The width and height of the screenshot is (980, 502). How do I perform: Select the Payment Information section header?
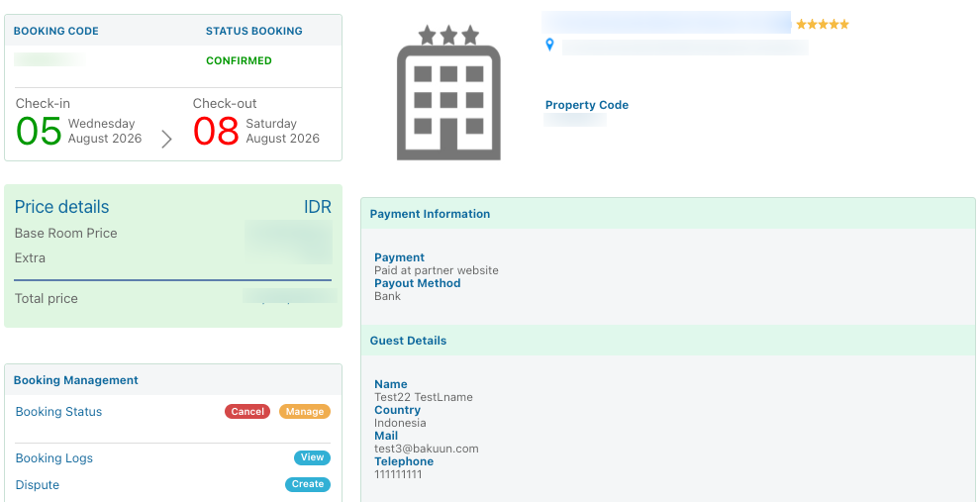(x=667, y=214)
